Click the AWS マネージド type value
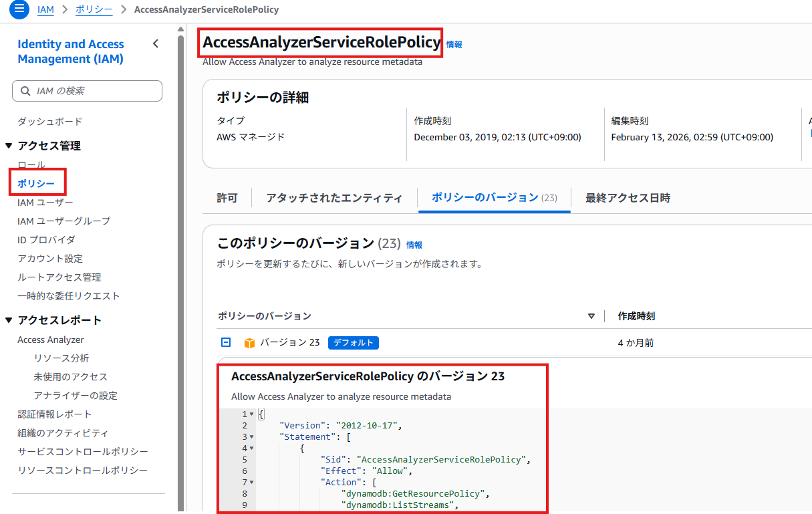This screenshot has height=514, width=812. click(x=251, y=137)
